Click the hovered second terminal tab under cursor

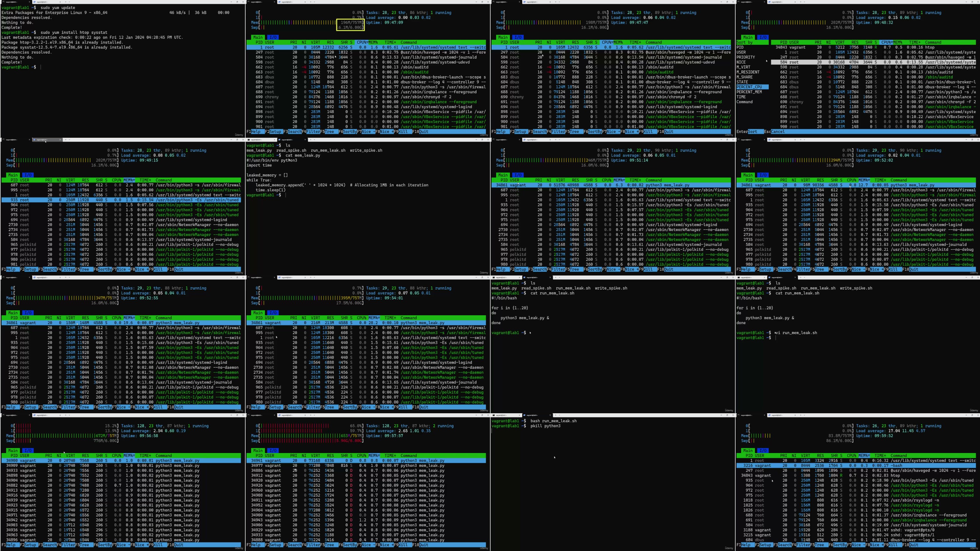(x=46, y=140)
